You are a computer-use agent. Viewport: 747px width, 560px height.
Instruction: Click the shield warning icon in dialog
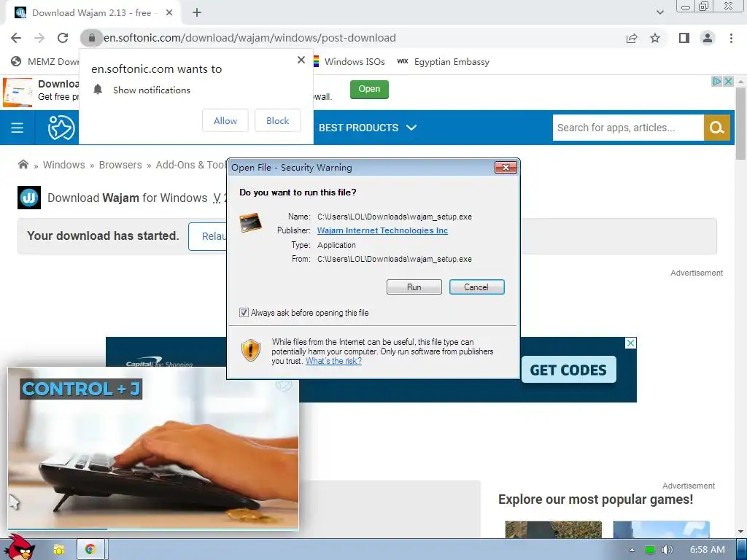251,350
